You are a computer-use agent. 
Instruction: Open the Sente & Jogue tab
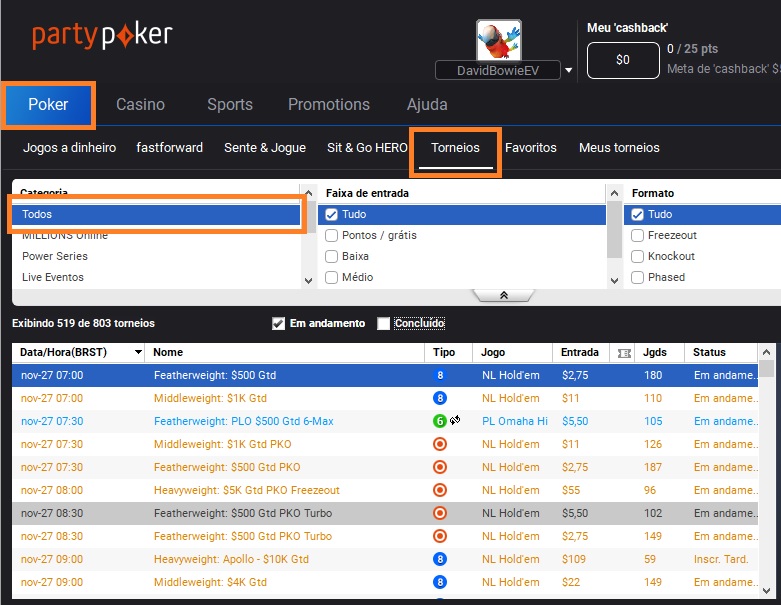265,147
